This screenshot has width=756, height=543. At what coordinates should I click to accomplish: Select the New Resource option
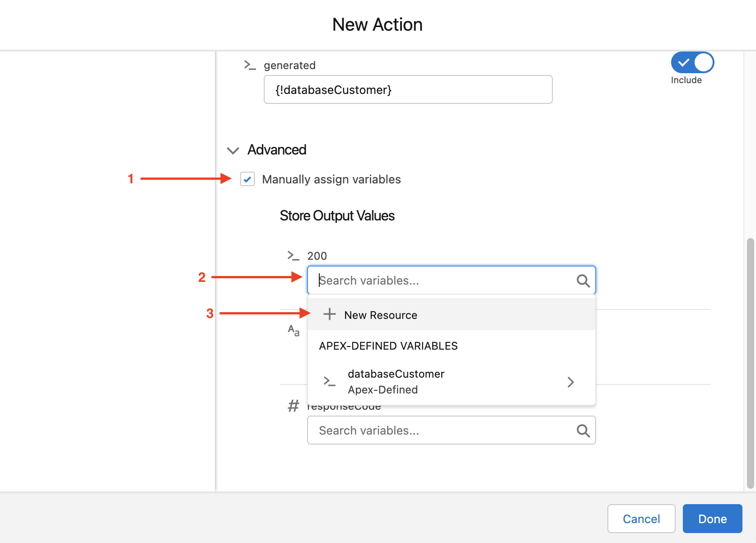pos(381,315)
